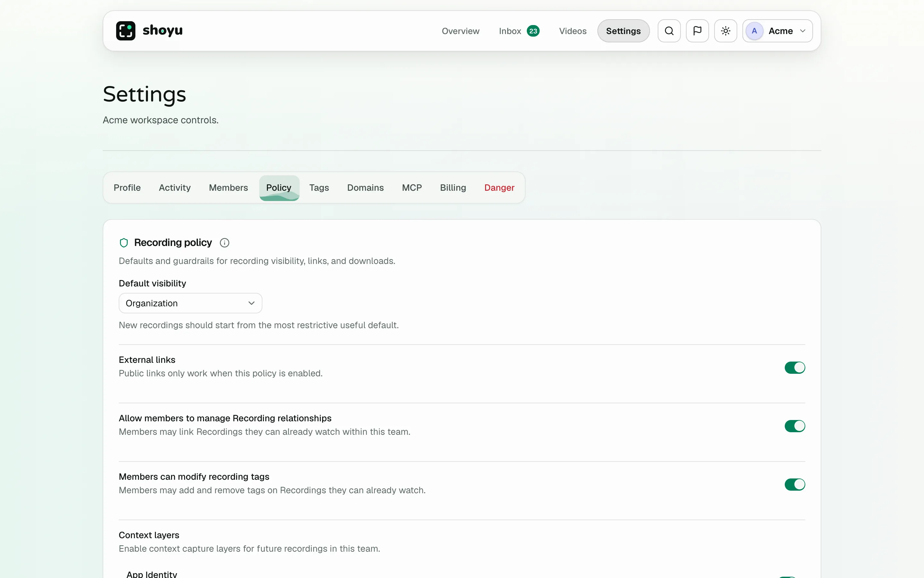Click the App Identity label
The width and height of the screenshot is (924, 578).
[x=151, y=574]
